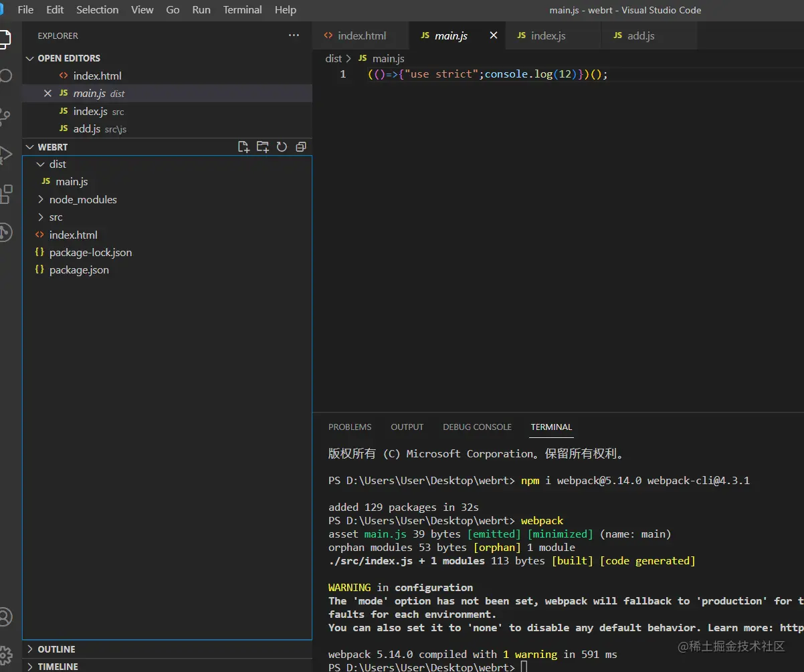The height and width of the screenshot is (672, 804).
Task: Collapse the OPEN EDITORS section
Action: pos(68,58)
